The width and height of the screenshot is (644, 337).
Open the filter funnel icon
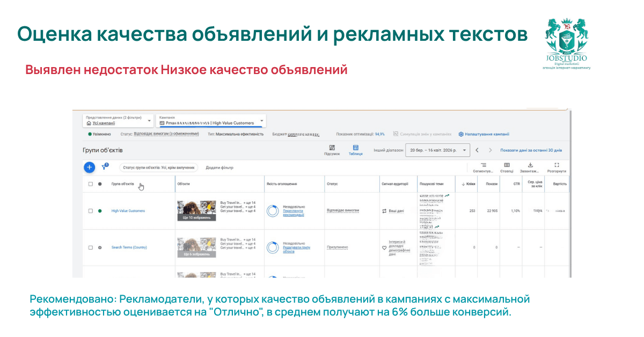tap(105, 167)
